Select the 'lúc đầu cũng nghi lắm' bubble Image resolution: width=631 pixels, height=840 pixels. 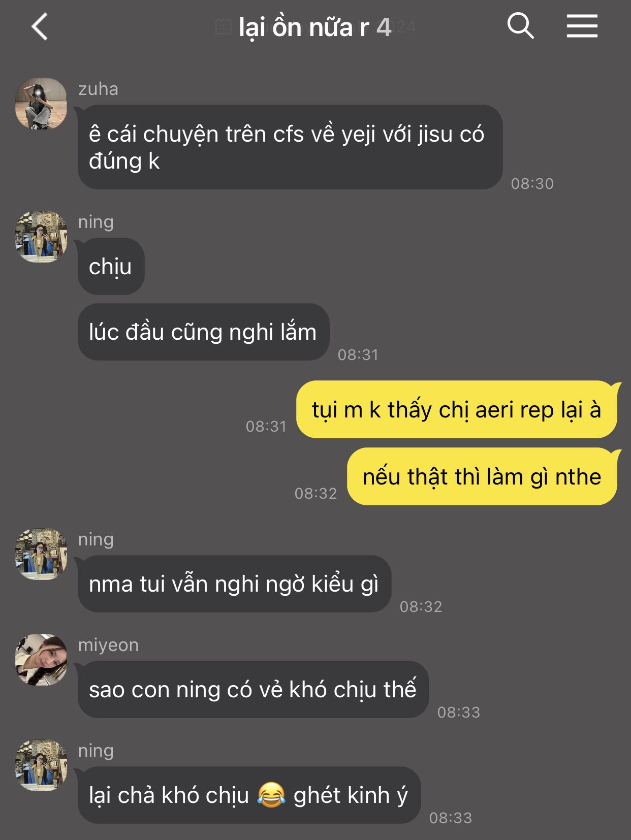point(203,332)
